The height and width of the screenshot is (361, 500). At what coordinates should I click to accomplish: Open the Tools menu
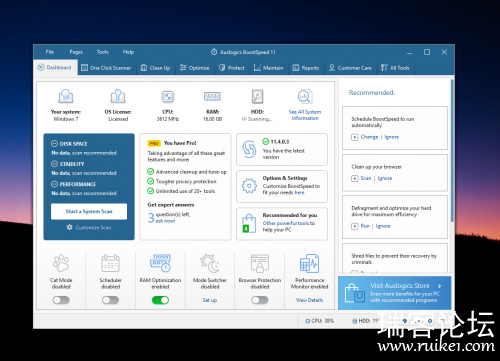tap(102, 52)
